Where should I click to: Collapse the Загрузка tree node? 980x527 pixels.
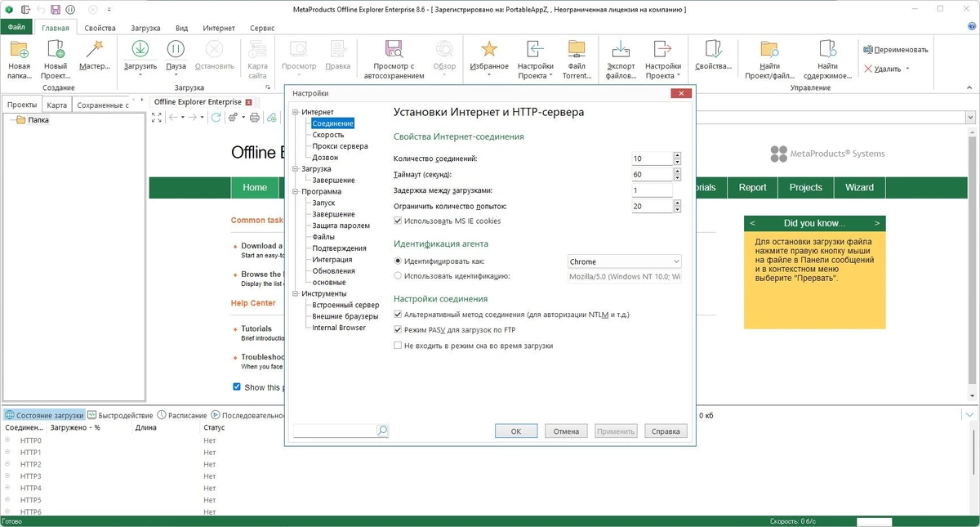pyautogui.click(x=296, y=169)
